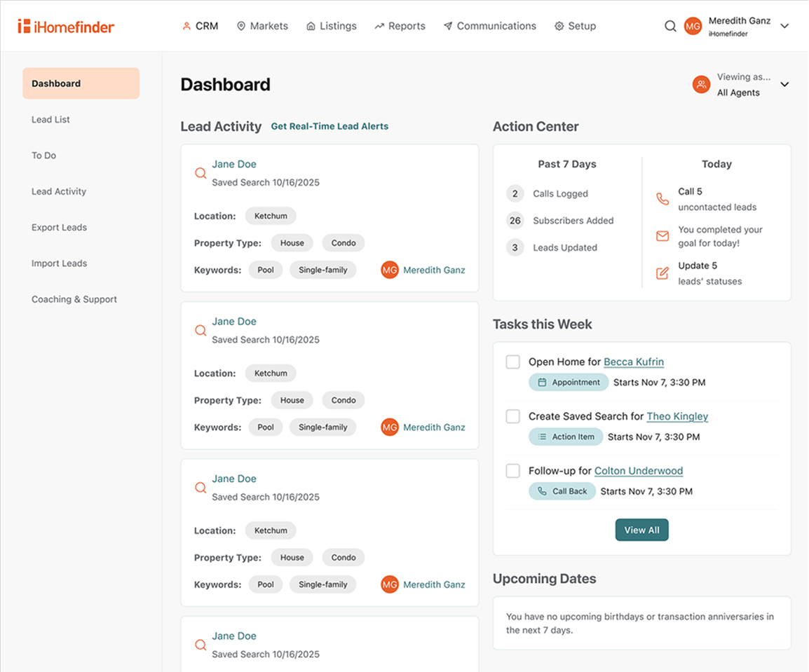Open Theo Kingley lead link

point(677,416)
